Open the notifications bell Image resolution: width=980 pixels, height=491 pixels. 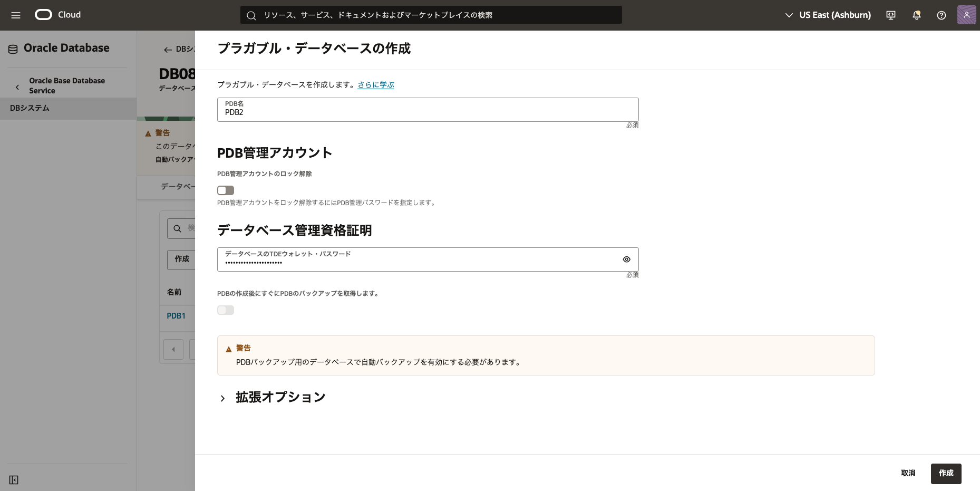917,15
